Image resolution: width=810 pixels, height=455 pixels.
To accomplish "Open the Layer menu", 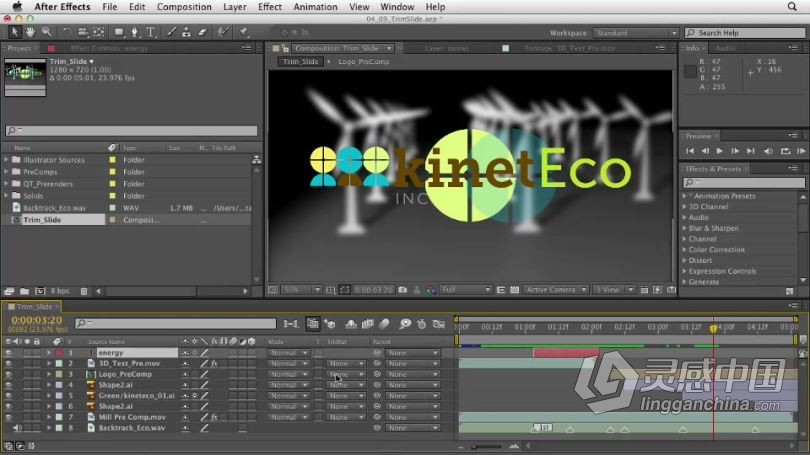I will [x=235, y=7].
